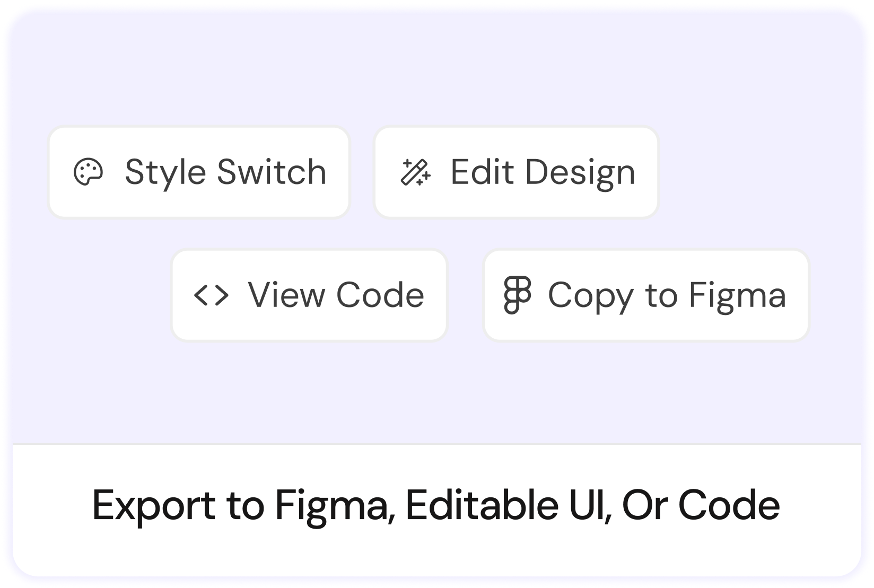Click the magic wand icon on Edit Design
The height and width of the screenshot is (588, 874).
coord(415,172)
